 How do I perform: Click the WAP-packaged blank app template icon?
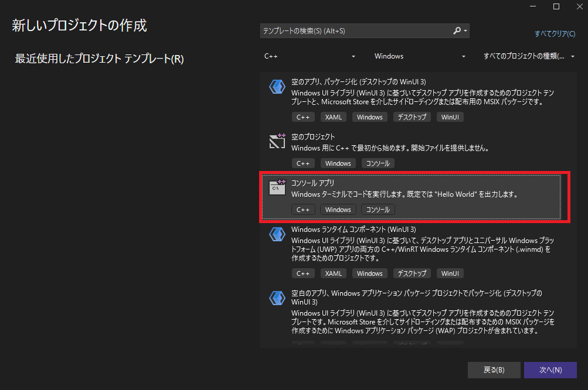coord(277,297)
